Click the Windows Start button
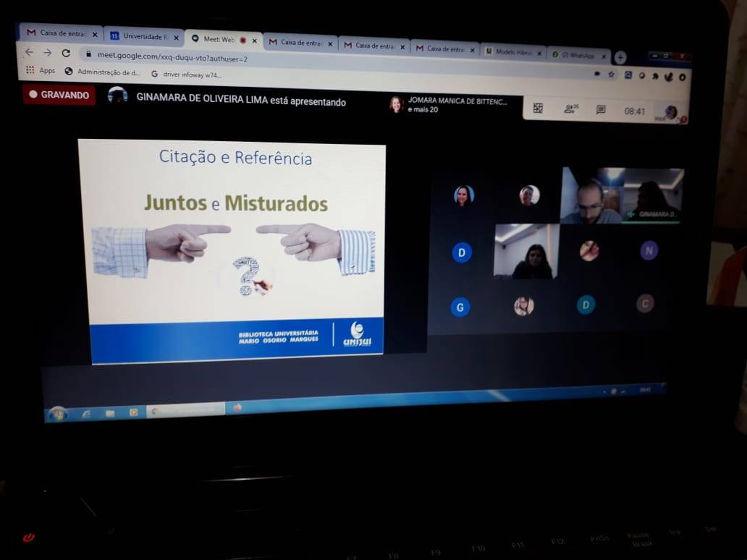 pos(57,412)
